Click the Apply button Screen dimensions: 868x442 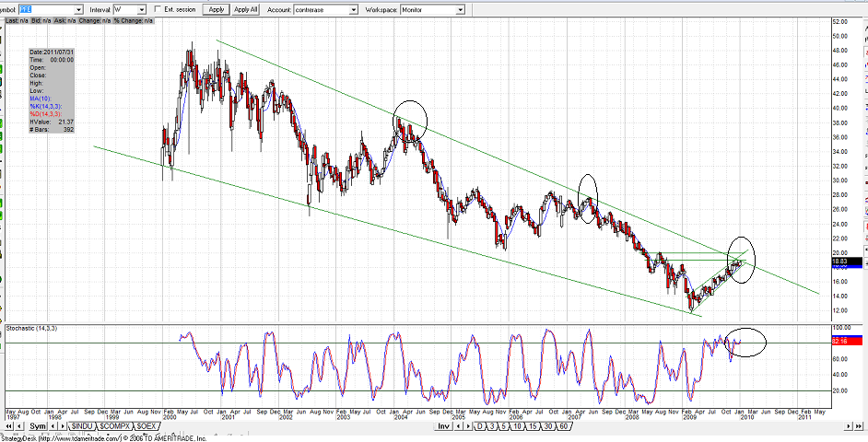[216, 9]
